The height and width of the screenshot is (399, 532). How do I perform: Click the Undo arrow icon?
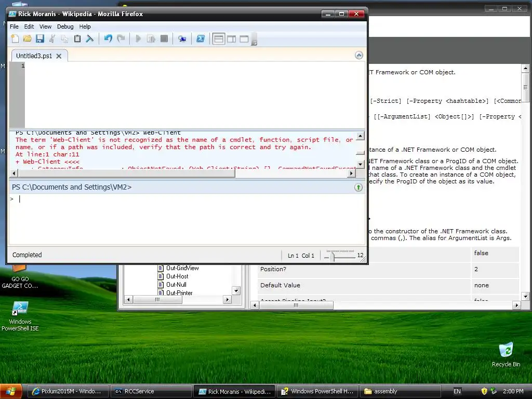(108, 38)
